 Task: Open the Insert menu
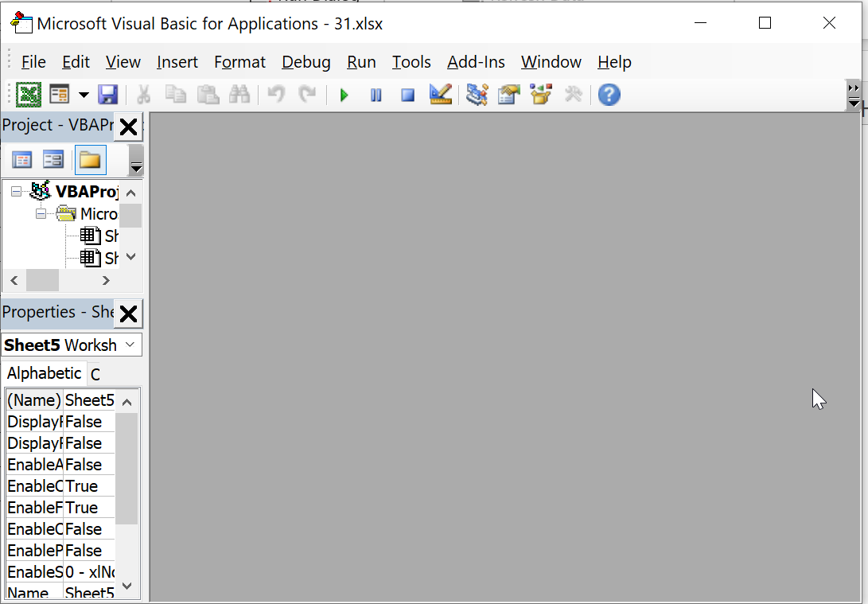[177, 62]
